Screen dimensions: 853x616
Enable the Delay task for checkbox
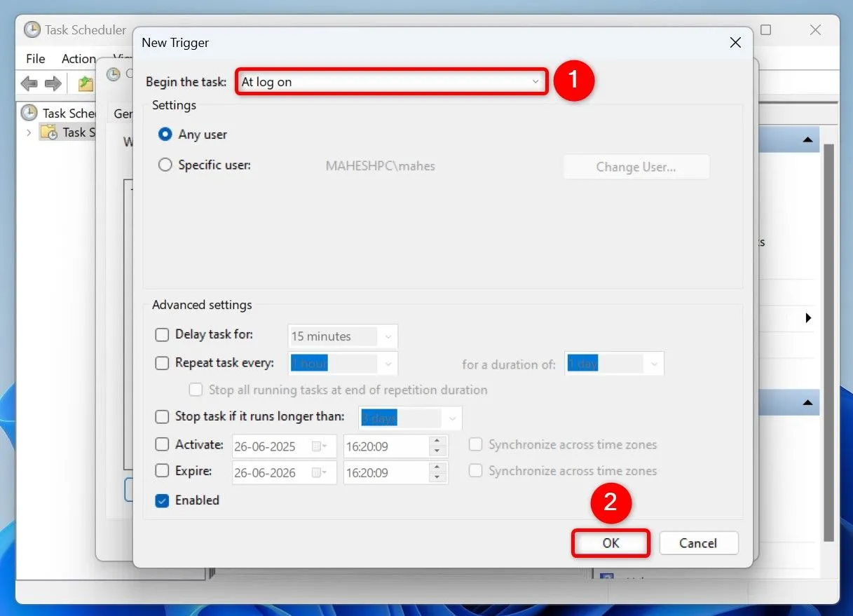[163, 335]
